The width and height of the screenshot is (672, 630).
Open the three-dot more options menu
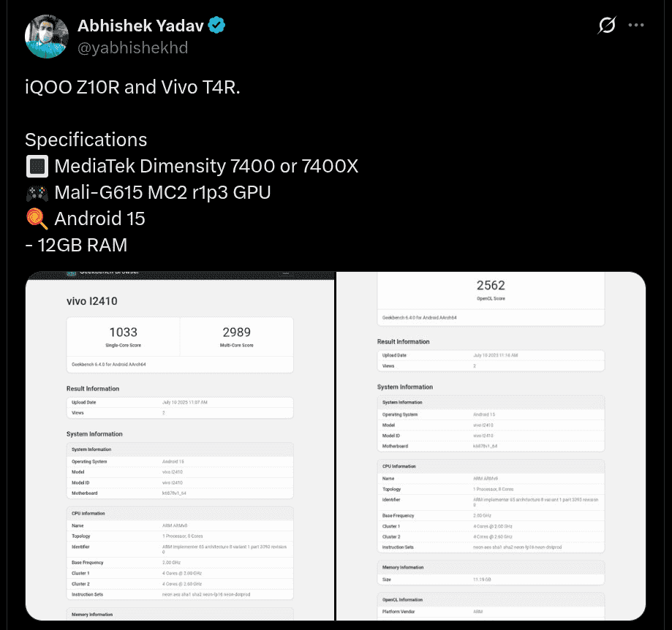click(636, 26)
